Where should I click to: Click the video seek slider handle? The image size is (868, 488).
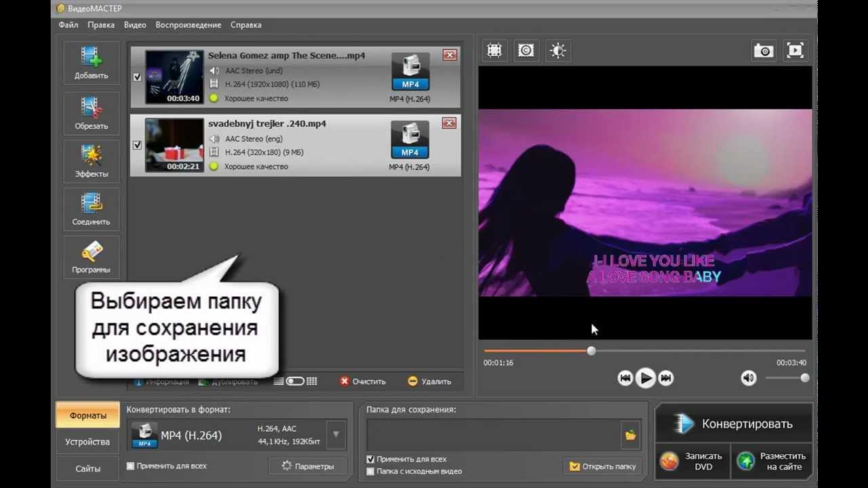(x=591, y=350)
